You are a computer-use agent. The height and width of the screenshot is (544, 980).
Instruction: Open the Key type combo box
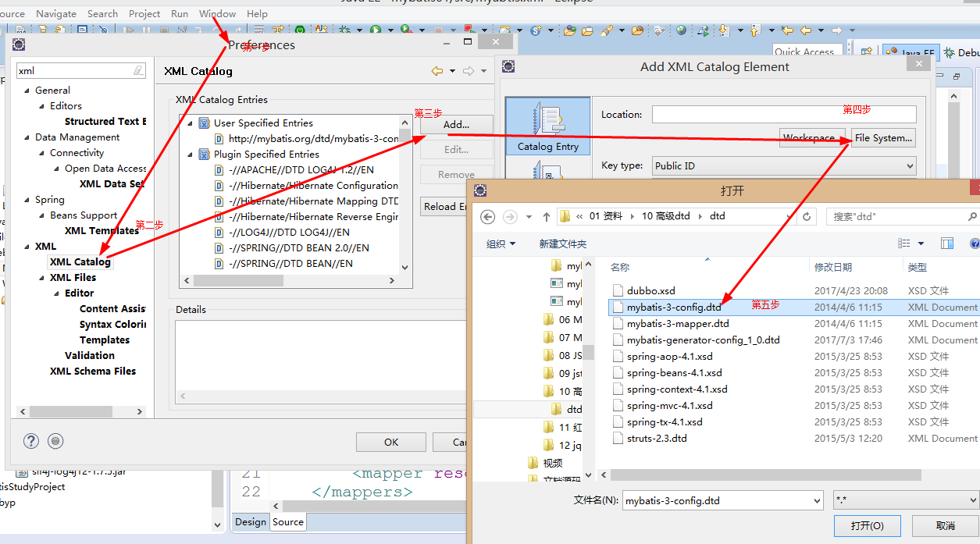(784, 165)
